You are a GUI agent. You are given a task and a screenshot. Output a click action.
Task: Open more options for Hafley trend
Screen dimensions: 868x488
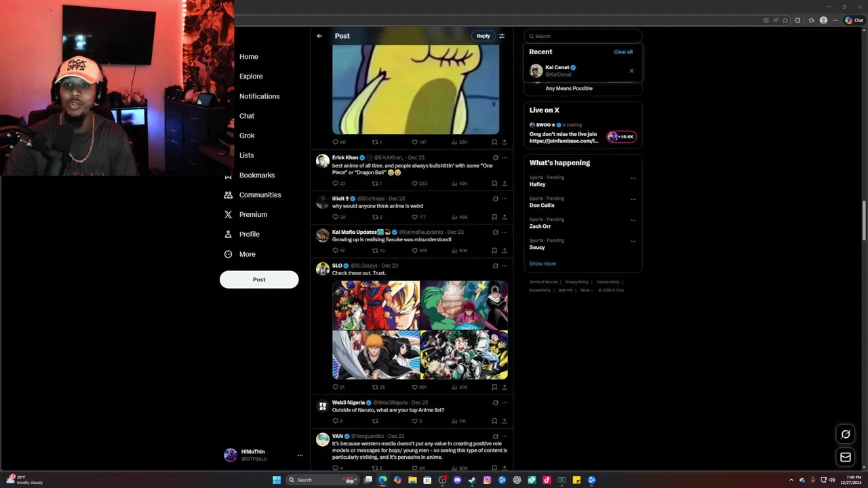pos(633,178)
